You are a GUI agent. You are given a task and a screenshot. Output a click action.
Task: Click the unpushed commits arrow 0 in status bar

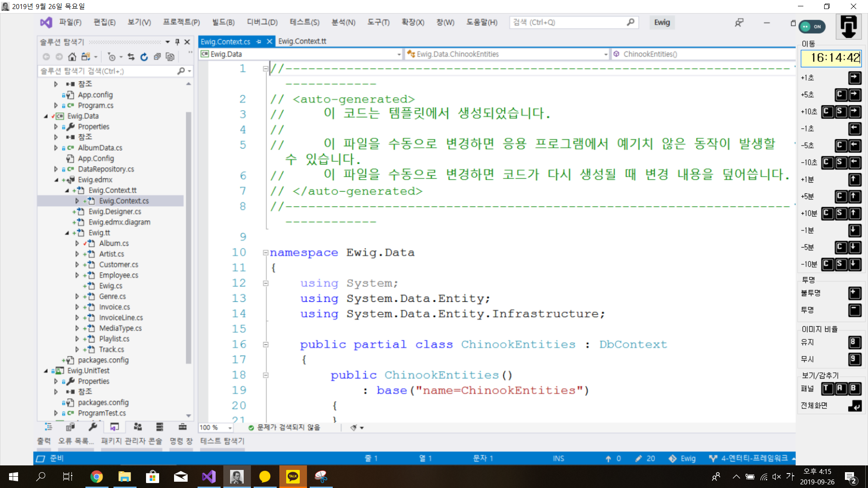(x=613, y=458)
